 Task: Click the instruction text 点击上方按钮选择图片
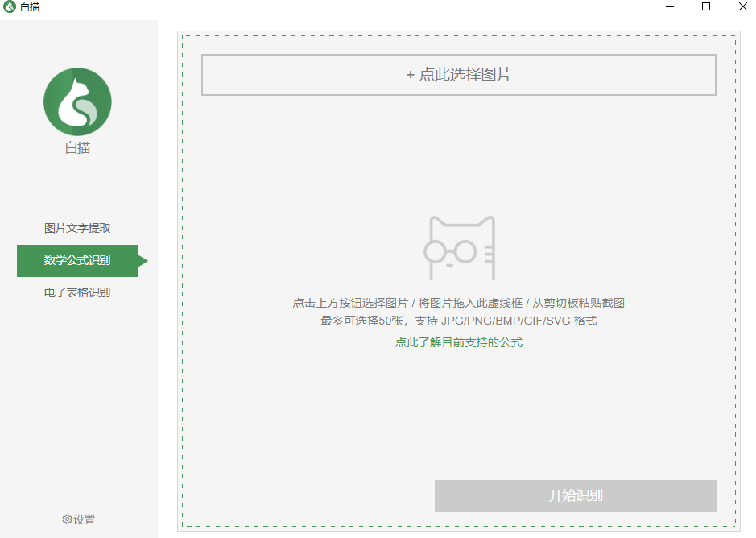point(350,303)
